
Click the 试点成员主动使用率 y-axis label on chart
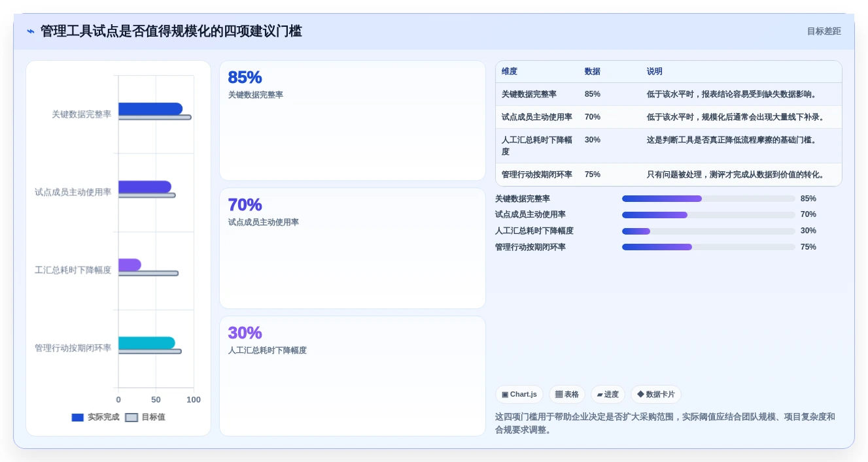[x=73, y=192]
